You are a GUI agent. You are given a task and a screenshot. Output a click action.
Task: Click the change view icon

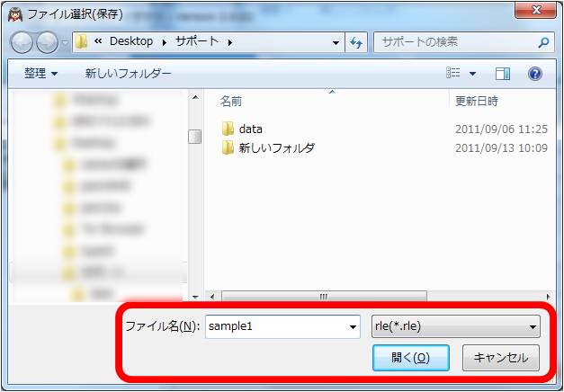point(452,74)
